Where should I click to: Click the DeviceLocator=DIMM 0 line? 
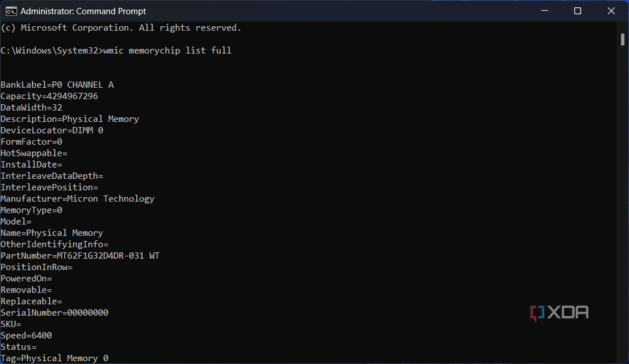click(x=52, y=130)
